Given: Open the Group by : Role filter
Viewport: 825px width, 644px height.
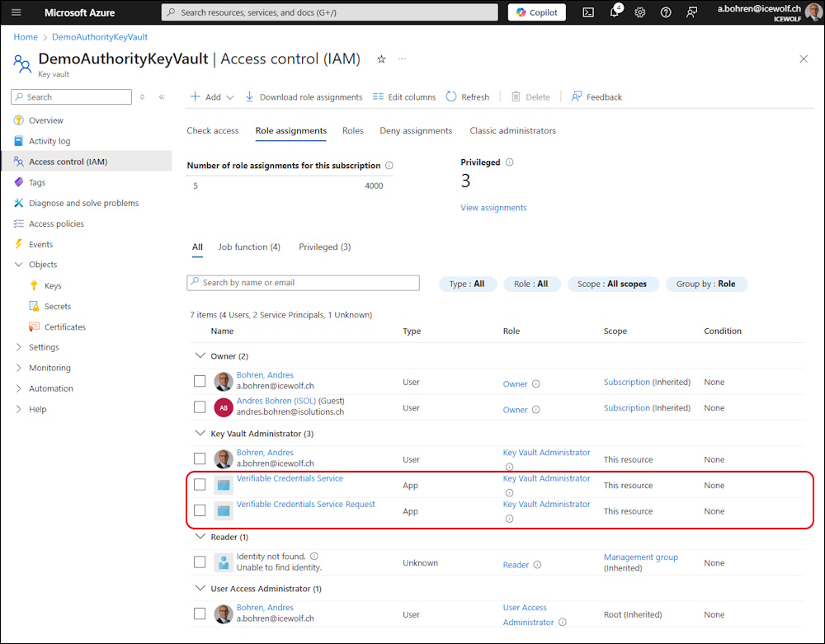Looking at the screenshot, I should [x=706, y=284].
